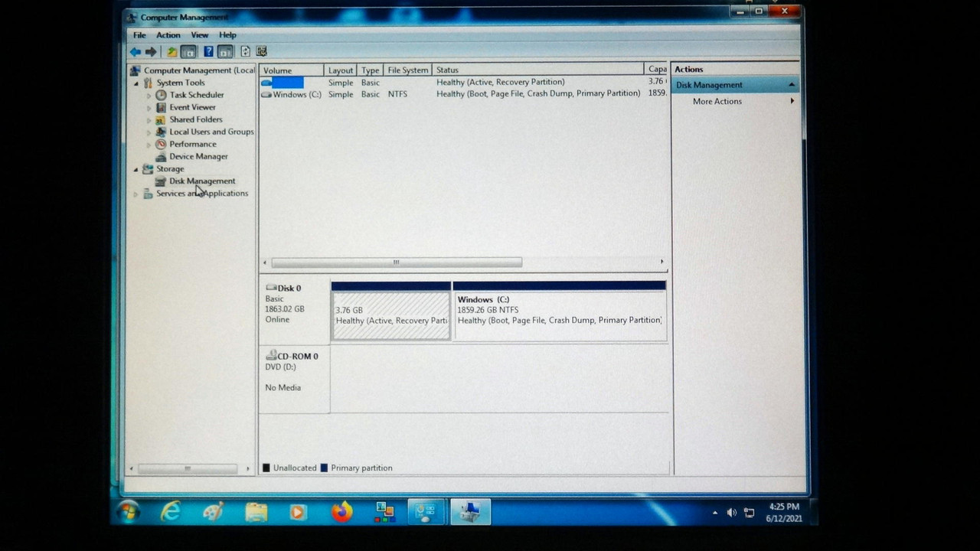This screenshot has height=551, width=980.
Task: Sort by Volume column header
Action: 292,70
